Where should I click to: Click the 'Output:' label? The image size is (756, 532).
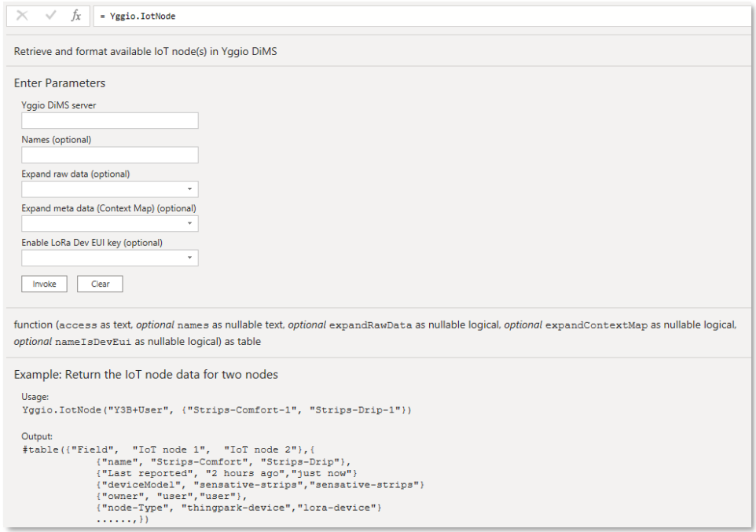pos(37,436)
